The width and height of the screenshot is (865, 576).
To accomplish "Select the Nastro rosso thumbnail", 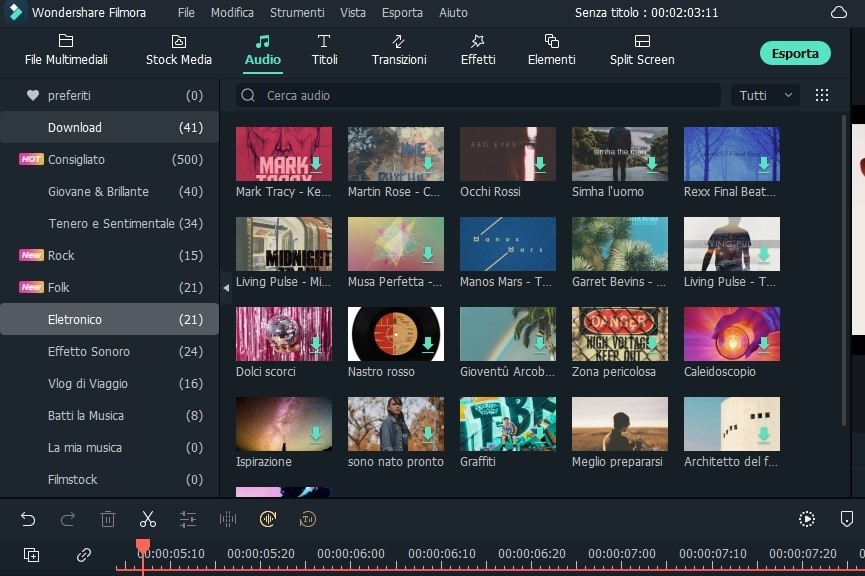I will point(395,334).
